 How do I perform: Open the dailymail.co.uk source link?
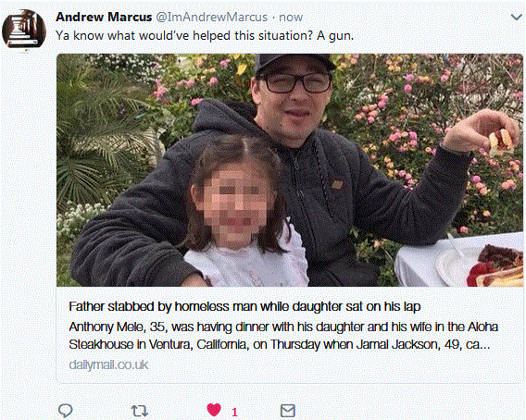point(108,364)
